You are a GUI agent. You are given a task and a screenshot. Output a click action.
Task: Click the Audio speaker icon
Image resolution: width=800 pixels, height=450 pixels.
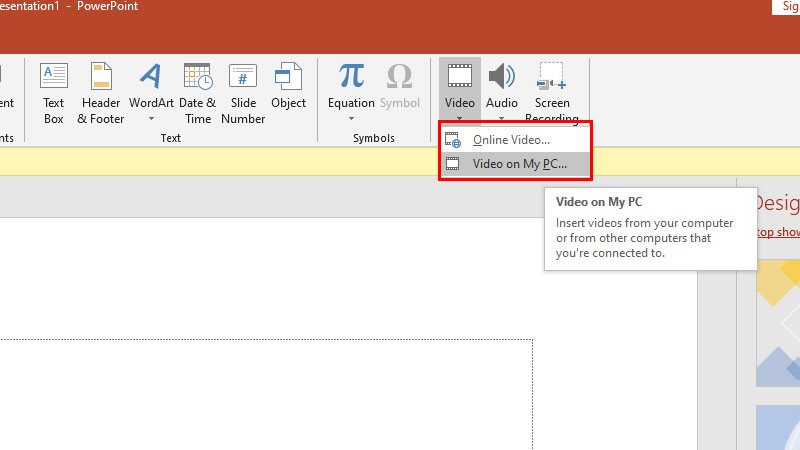click(x=502, y=76)
